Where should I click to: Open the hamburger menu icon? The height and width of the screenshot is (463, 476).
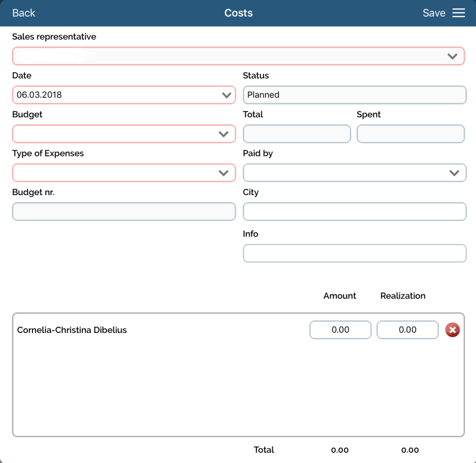point(458,13)
